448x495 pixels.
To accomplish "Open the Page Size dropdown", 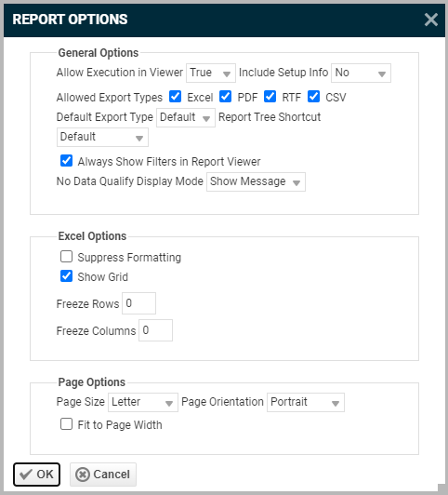I will (143, 402).
